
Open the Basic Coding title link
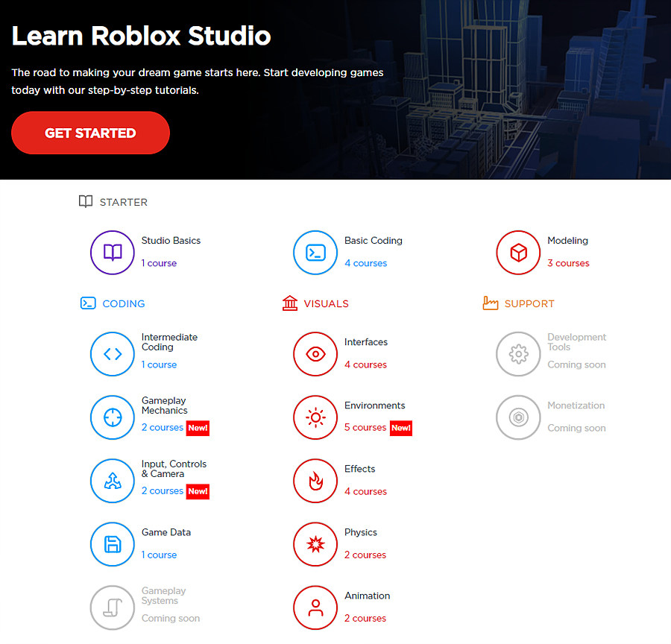click(x=374, y=241)
